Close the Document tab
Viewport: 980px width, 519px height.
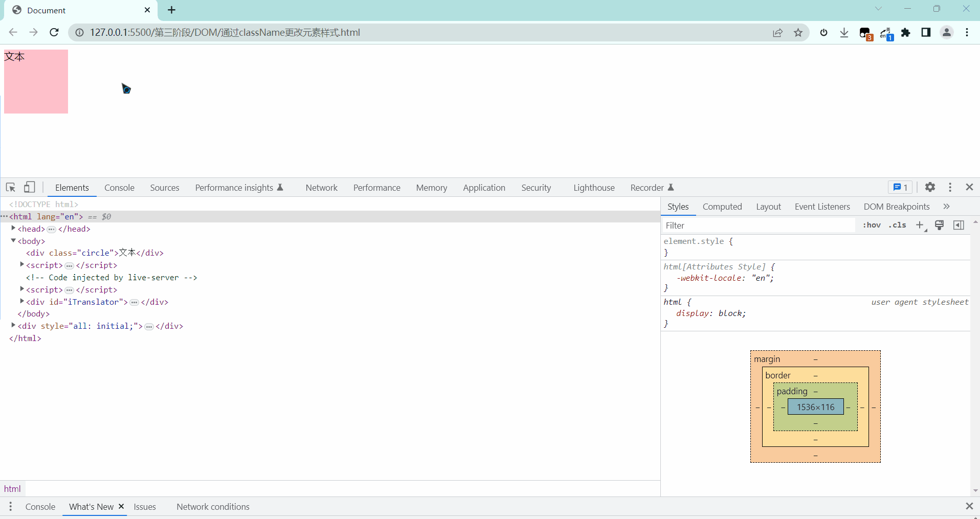(x=147, y=10)
